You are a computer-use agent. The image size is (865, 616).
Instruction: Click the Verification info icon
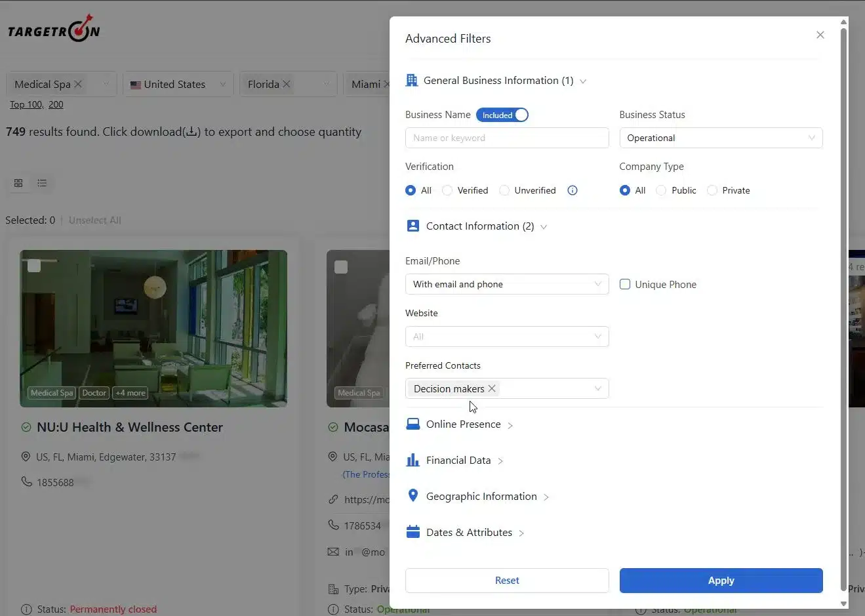[x=573, y=190]
